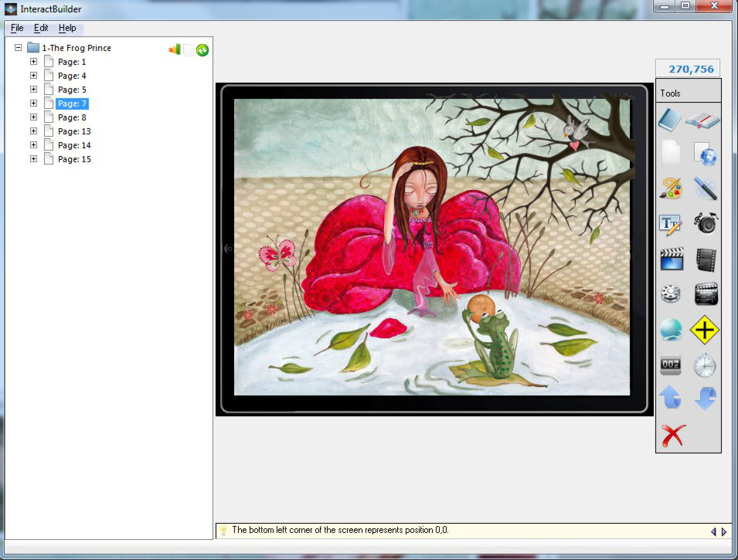Screen dimensions: 738x560
Task: Click the closed blue book tool icon
Action: [x=670, y=120]
